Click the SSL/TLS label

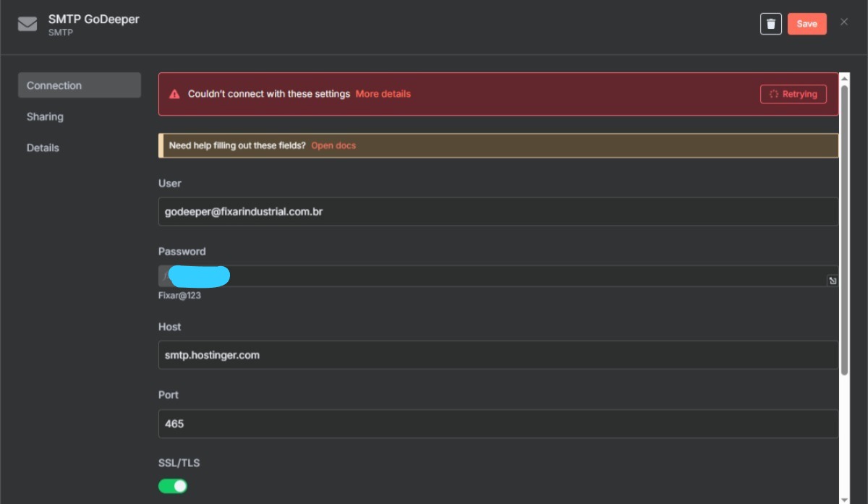pos(179,463)
